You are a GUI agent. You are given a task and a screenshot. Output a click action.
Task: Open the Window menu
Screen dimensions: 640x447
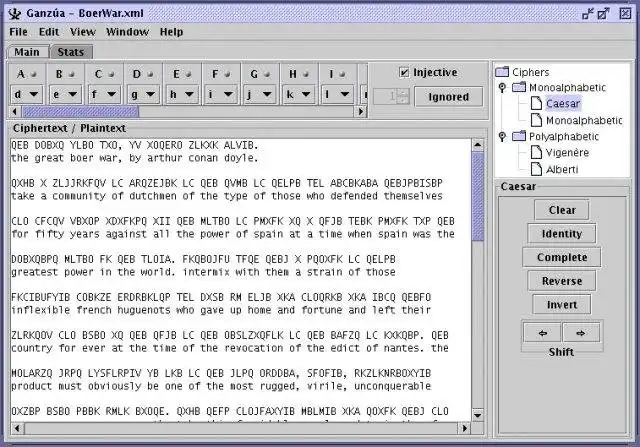pos(127,32)
